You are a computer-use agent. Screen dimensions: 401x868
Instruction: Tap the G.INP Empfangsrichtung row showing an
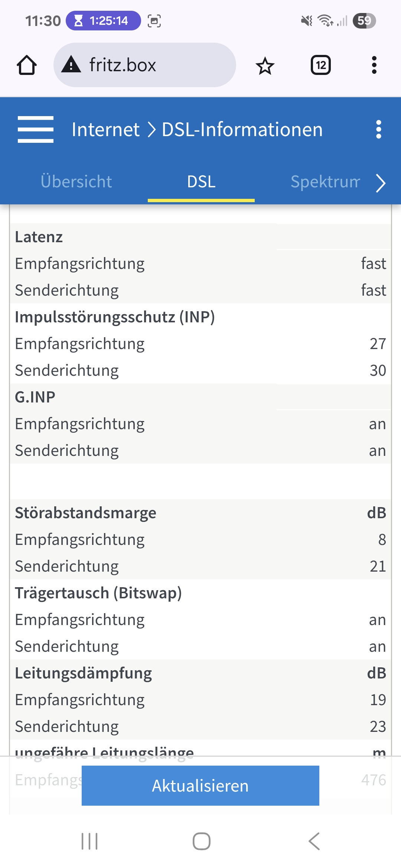200,423
